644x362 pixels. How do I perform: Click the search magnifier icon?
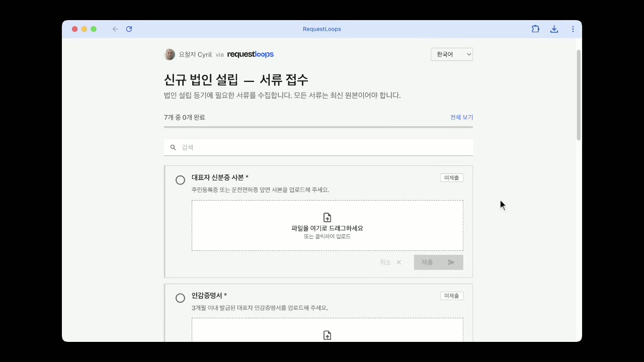click(173, 147)
